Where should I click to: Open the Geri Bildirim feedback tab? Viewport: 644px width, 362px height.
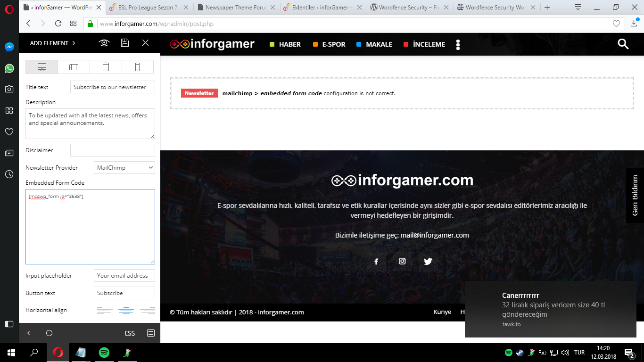(x=635, y=195)
